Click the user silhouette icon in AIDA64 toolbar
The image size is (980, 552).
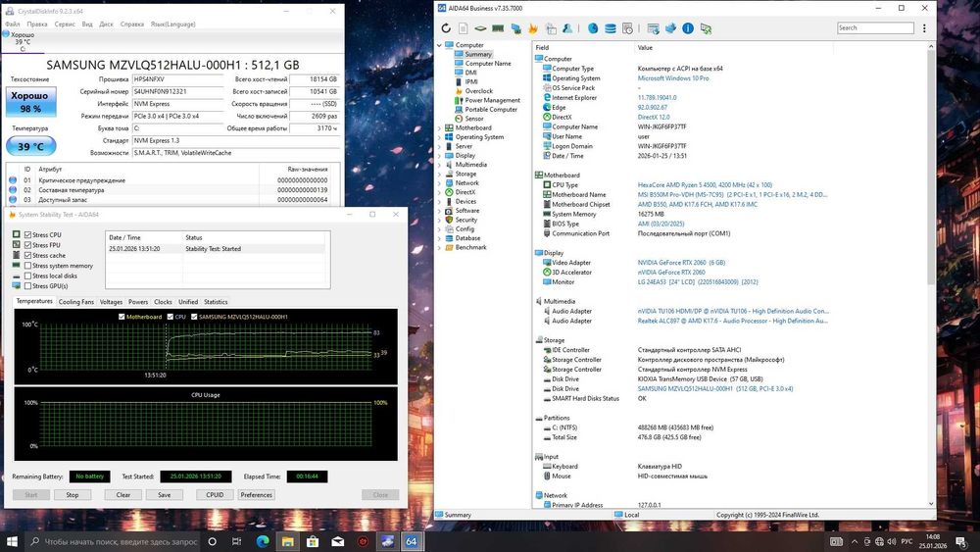567,28
